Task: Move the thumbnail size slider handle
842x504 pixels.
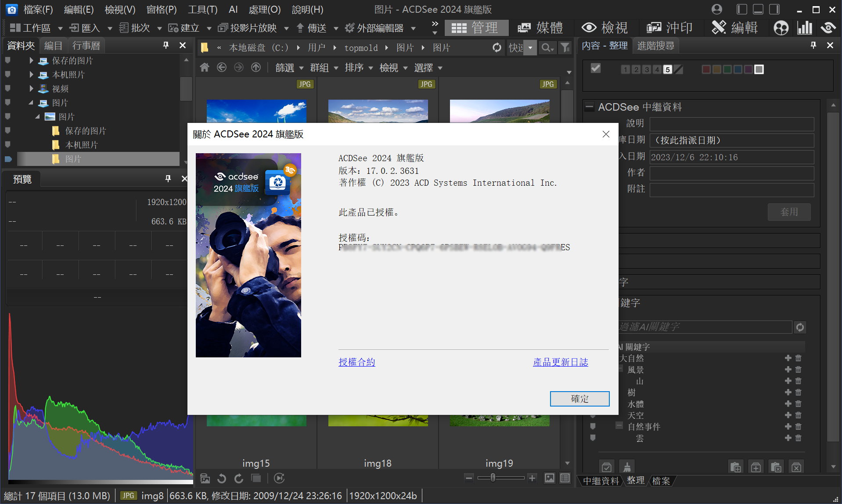Action: [x=493, y=478]
